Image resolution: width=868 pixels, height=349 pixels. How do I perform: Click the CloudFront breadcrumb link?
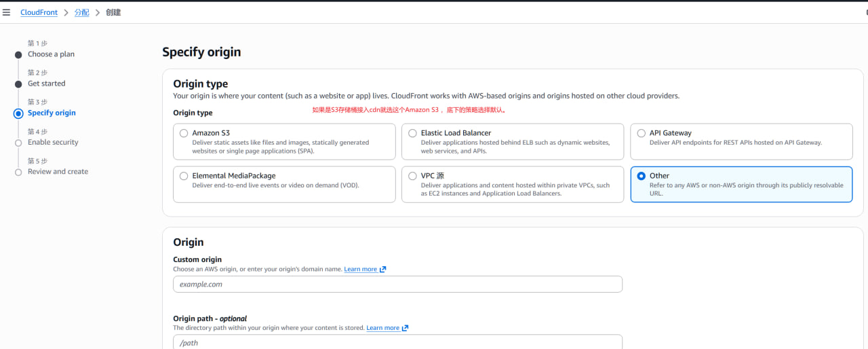[x=39, y=12]
